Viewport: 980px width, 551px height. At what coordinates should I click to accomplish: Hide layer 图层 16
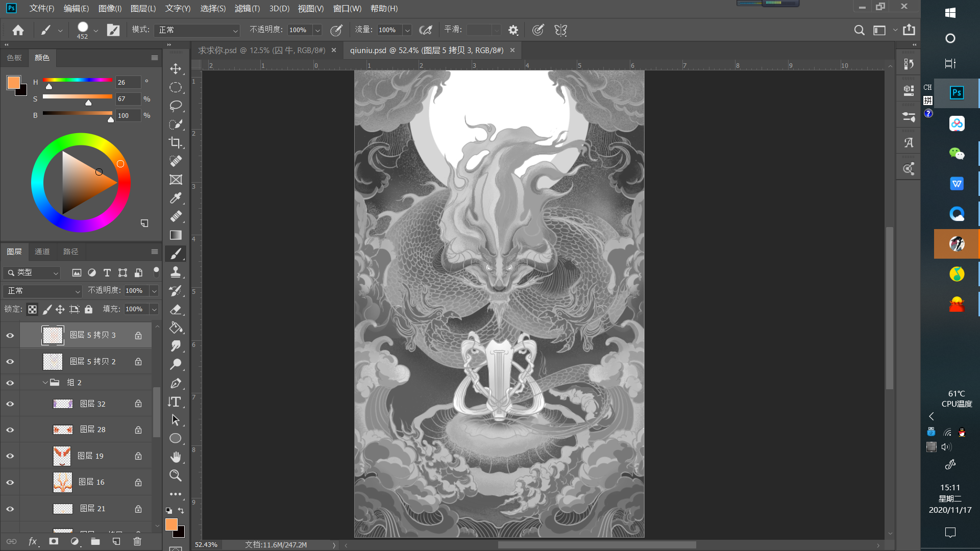[10, 482]
